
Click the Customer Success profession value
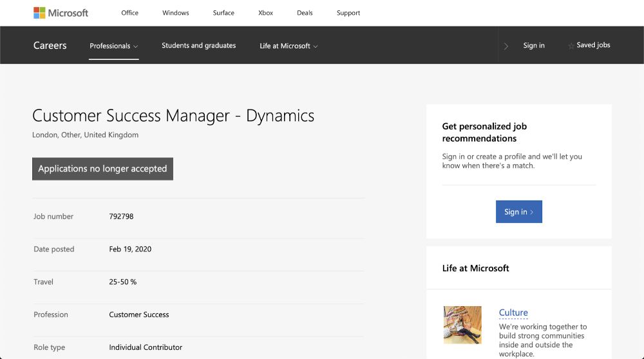pyautogui.click(x=139, y=315)
